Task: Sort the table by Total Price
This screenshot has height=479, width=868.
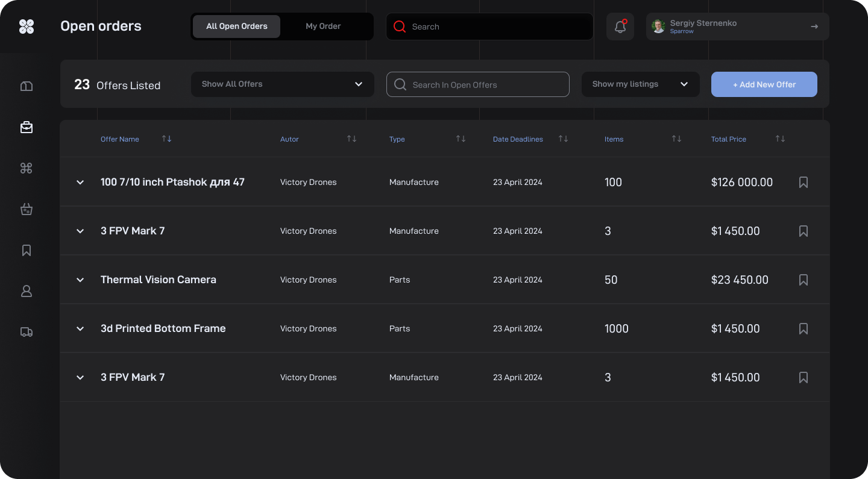Action: tap(780, 139)
